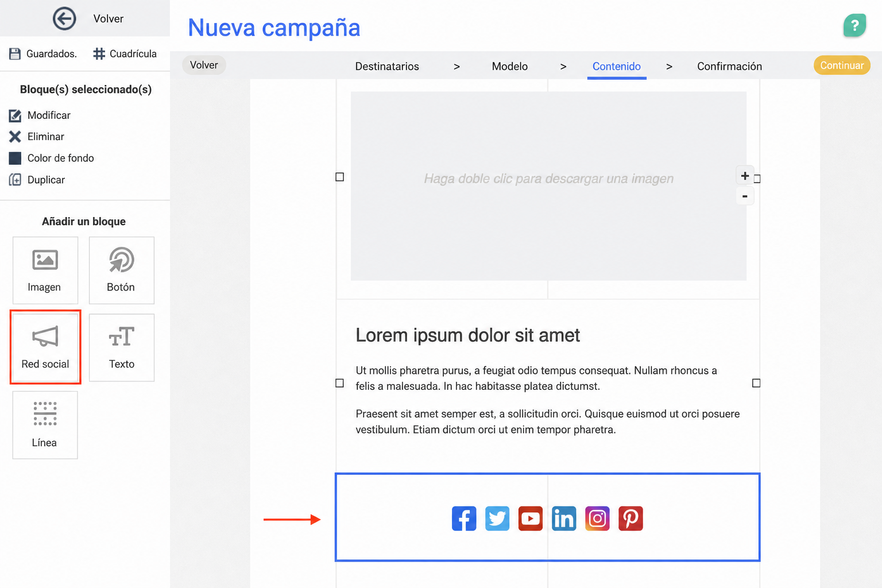Click the LinkedIn icon in the social block
The height and width of the screenshot is (588, 882).
pyautogui.click(x=564, y=519)
